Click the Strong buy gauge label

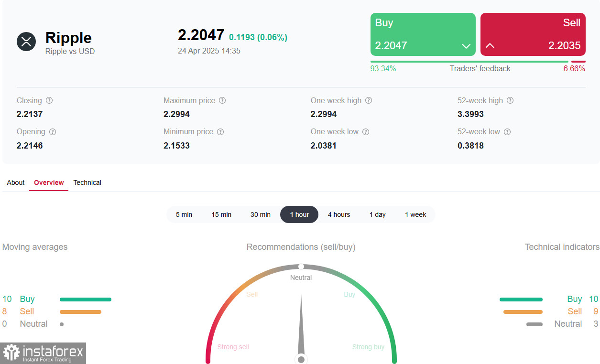[x=368, y=347]
